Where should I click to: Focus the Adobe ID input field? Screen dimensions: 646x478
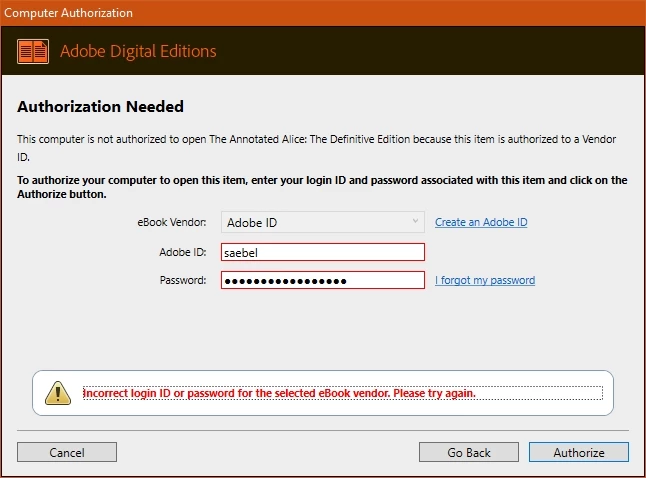point(323,252)
